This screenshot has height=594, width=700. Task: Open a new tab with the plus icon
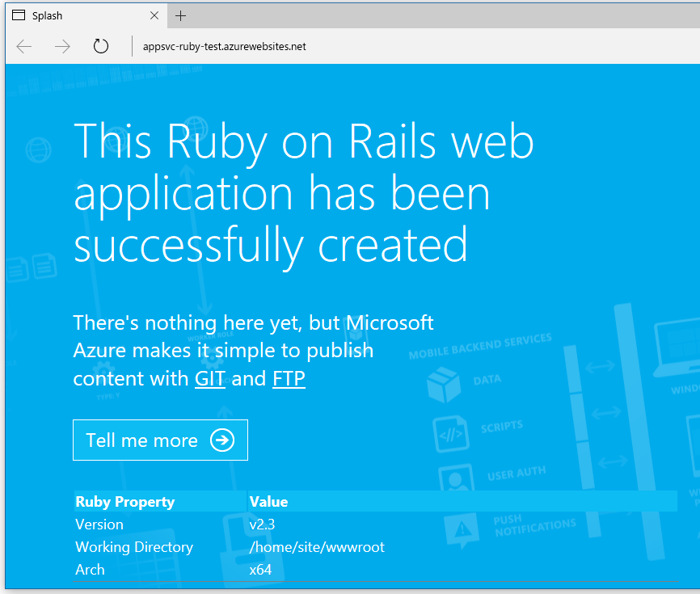point(180,16)
